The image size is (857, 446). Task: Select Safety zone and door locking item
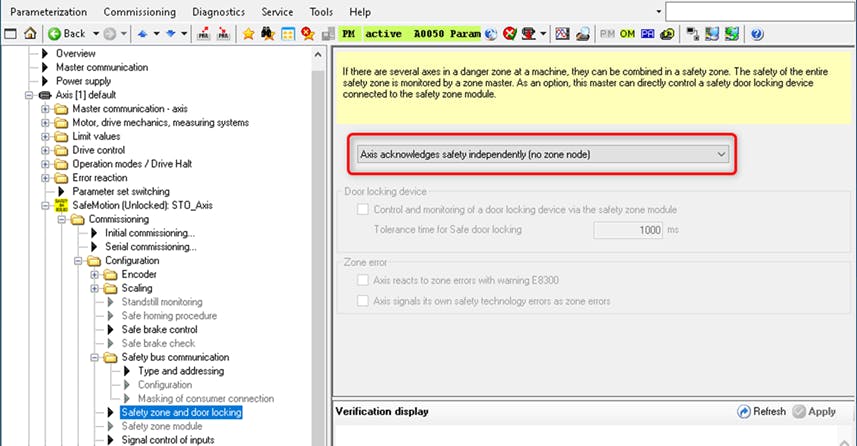click(x=181, y=413)
